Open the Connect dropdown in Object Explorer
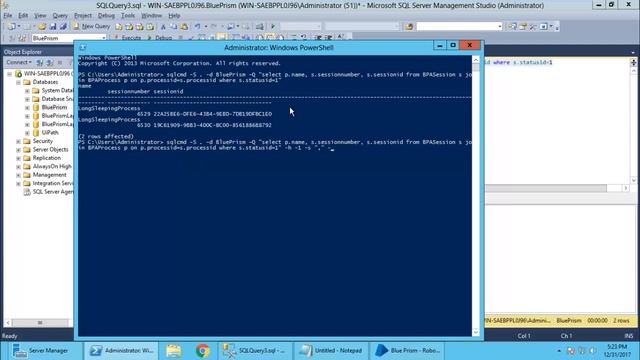This screenshot has width=640, height=360. coord(19,62)
